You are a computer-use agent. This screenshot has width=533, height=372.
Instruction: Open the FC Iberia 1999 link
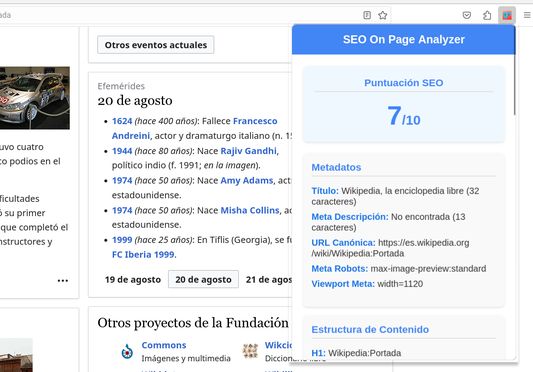tap(144, 254)
